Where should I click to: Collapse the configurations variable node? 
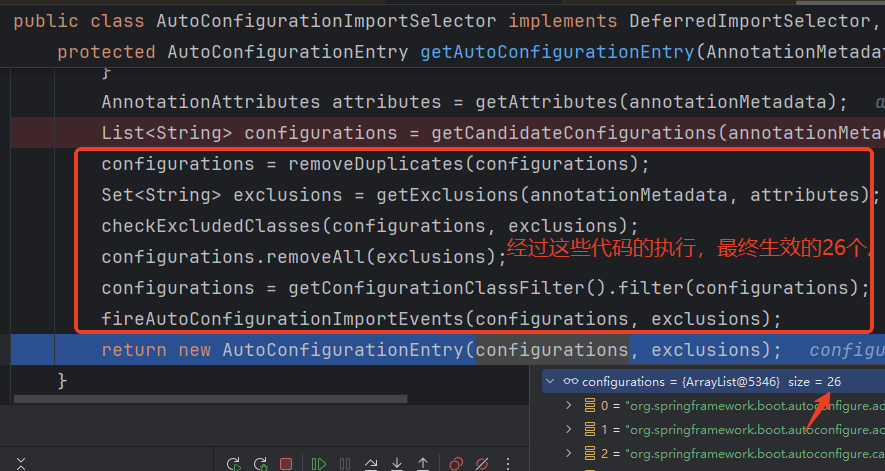point(549,382)
